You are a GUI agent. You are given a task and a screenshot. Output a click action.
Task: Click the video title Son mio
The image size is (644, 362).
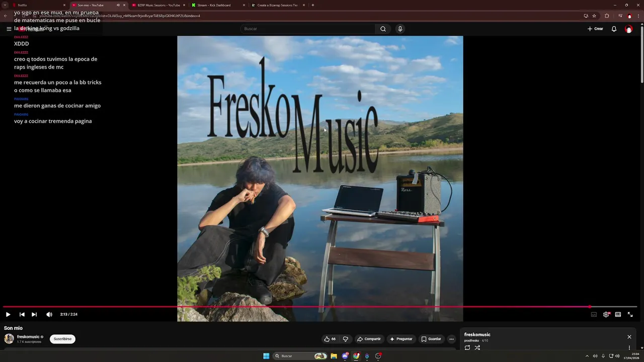coord(13,328)
